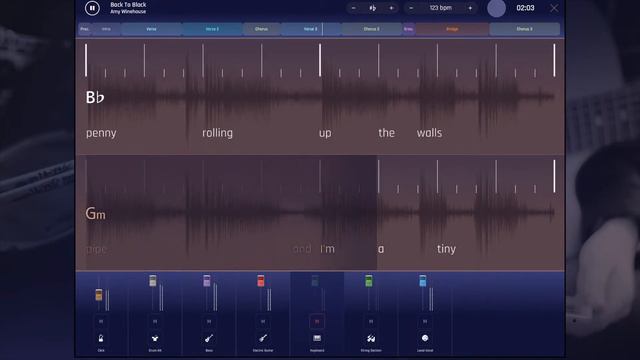Click the Bass guitar track icon
640x360 pixels.
click(x=209, y=338)
